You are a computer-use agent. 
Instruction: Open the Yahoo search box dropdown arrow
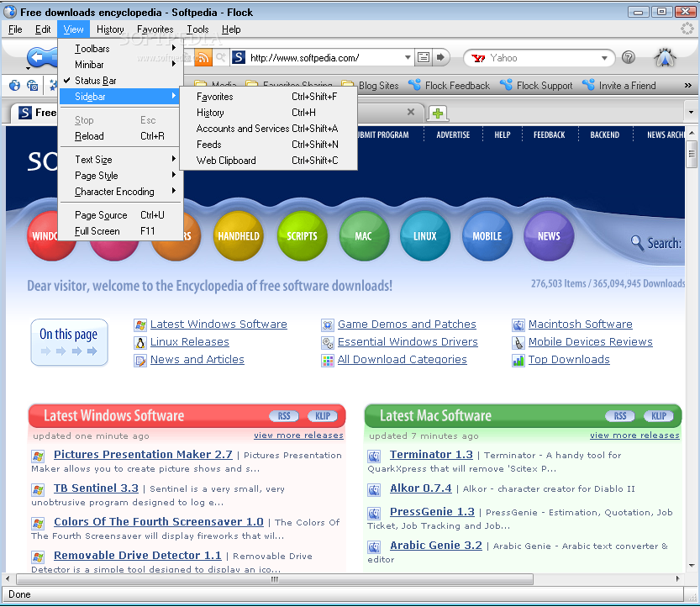click(x=604, y=58)
